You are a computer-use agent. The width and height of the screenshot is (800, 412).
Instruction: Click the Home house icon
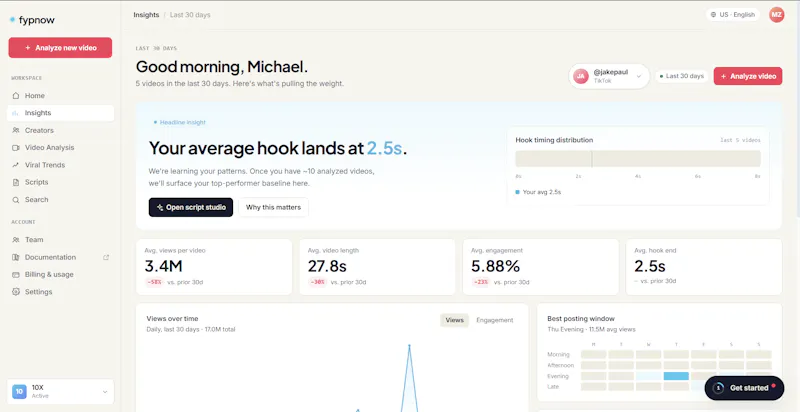click(x=16, y=96)
